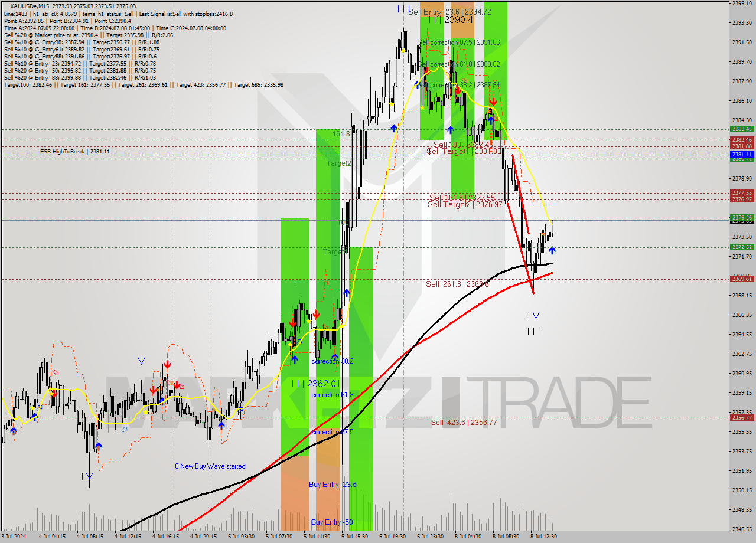This screenshot has width=756, height=543.
Task: Click the '5 Jul 07:30' time axis label
Action: point(279,537)
